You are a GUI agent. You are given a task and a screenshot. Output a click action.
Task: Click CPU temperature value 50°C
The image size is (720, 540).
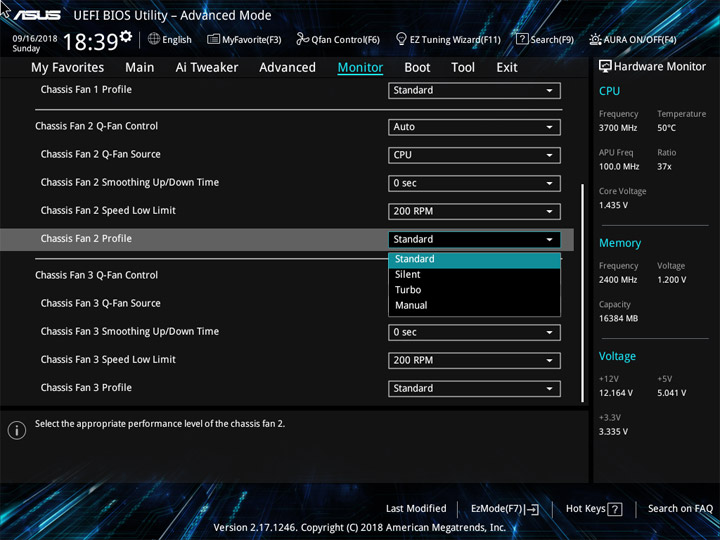coord(666,128)
